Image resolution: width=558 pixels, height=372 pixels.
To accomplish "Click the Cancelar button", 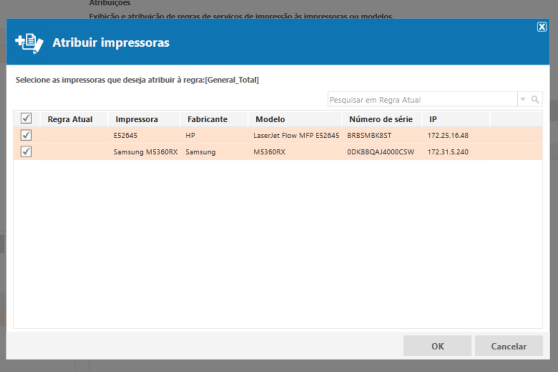I will (509, 346).
